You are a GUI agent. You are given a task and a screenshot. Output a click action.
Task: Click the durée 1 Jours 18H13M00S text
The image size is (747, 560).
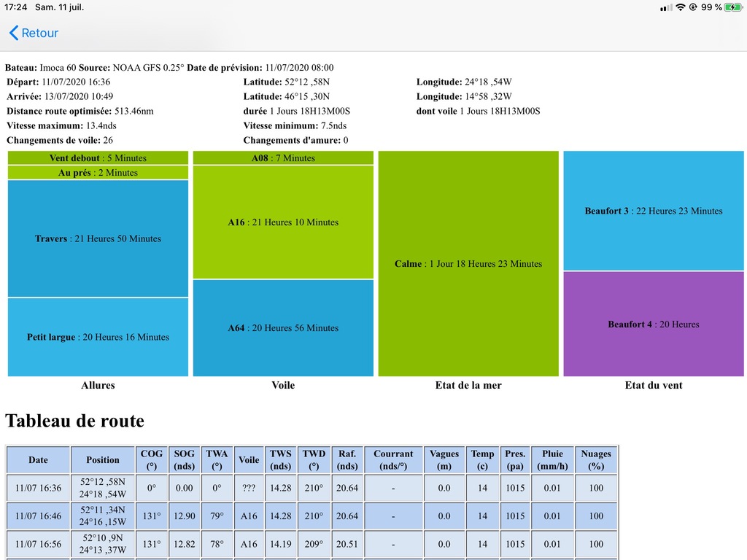point(296,111)
